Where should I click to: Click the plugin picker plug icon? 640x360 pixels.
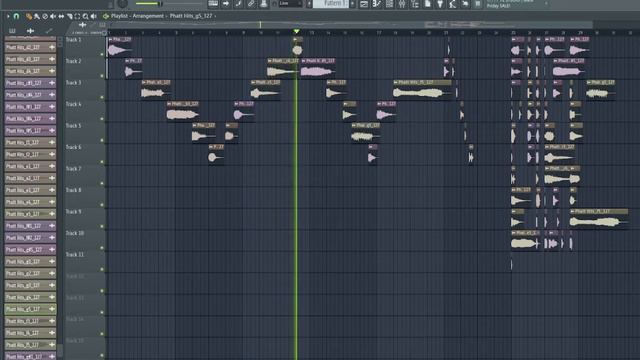[x=440, y=4]
